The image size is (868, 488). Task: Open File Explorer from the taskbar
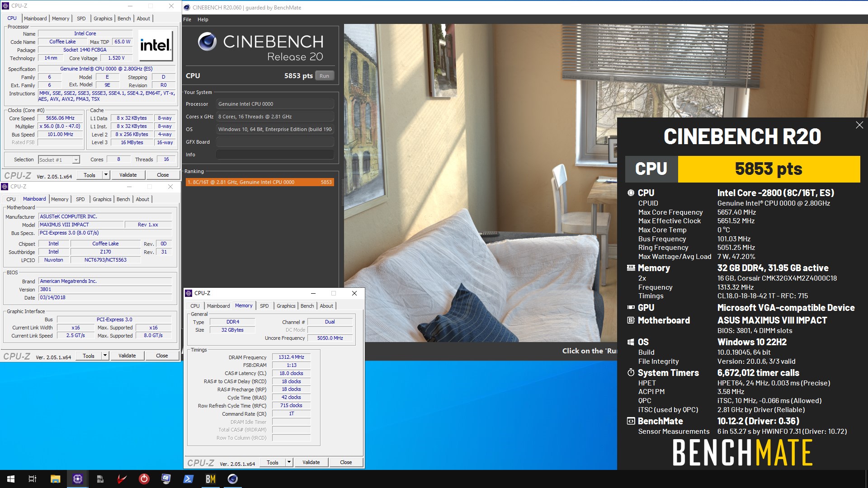click(55, 479)
